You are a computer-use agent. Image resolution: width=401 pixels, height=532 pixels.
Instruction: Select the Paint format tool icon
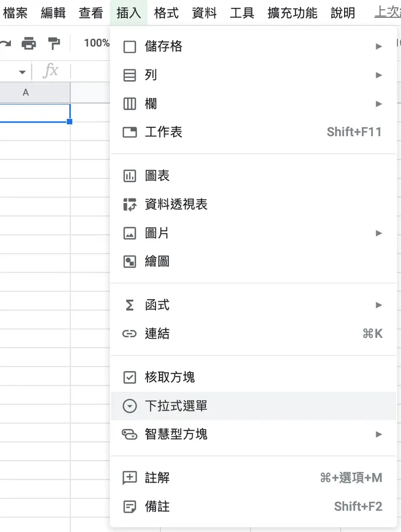[54, 43]
